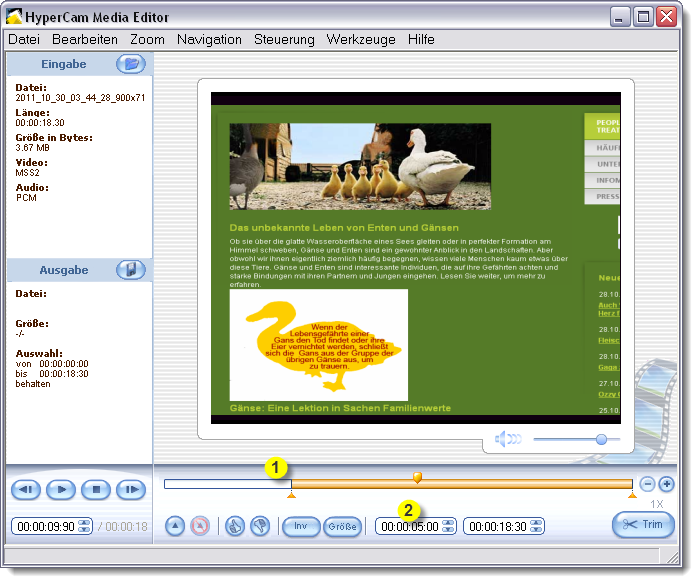The height and width of the screenshot is (577, 692).
Task: Click the Eingabe panel header
Action: point(79,64)
